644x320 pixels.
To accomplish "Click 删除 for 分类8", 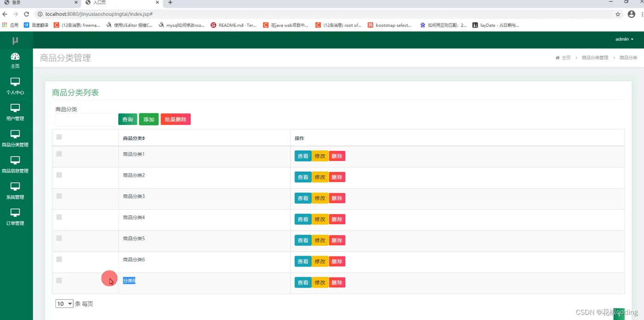I will pyautogui.click(x=337, y=283).
